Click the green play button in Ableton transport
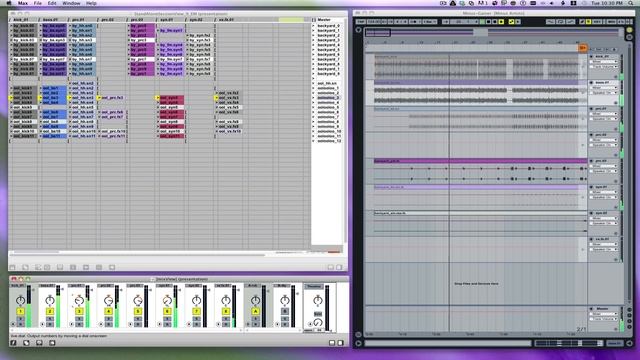640x360 pixels. pyautogui.click(x=482, y=22)
